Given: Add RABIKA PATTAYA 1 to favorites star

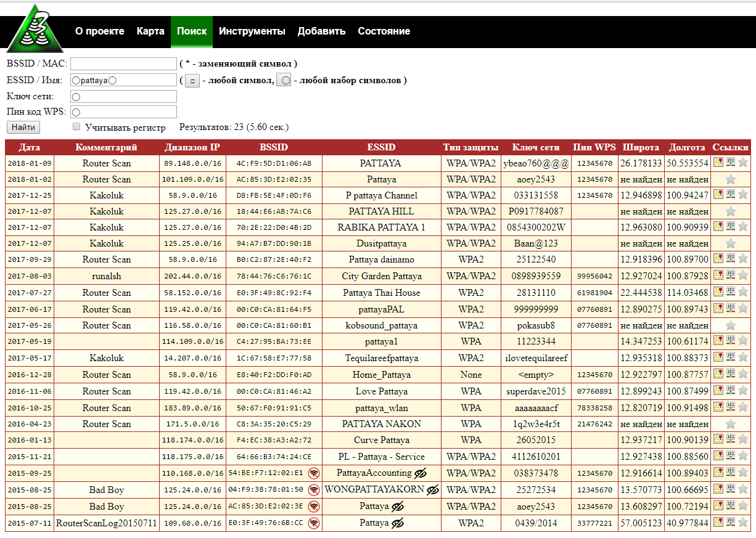Looking at the screenshot, I should (x=743, y=227).
